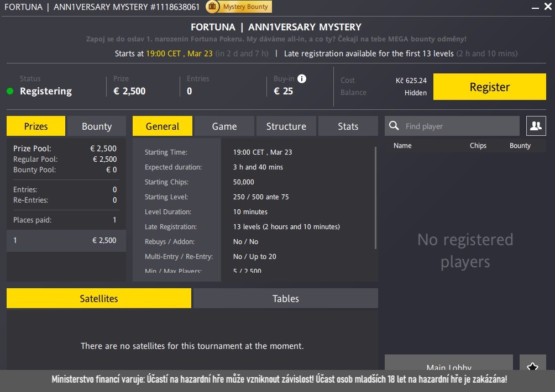Open the Stats tab
Screen dimensions: 555x392
(x=348, y=126)
